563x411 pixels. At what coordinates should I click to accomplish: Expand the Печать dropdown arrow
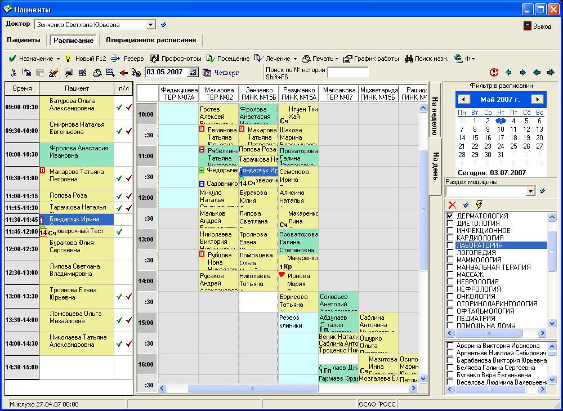(337, 59)
